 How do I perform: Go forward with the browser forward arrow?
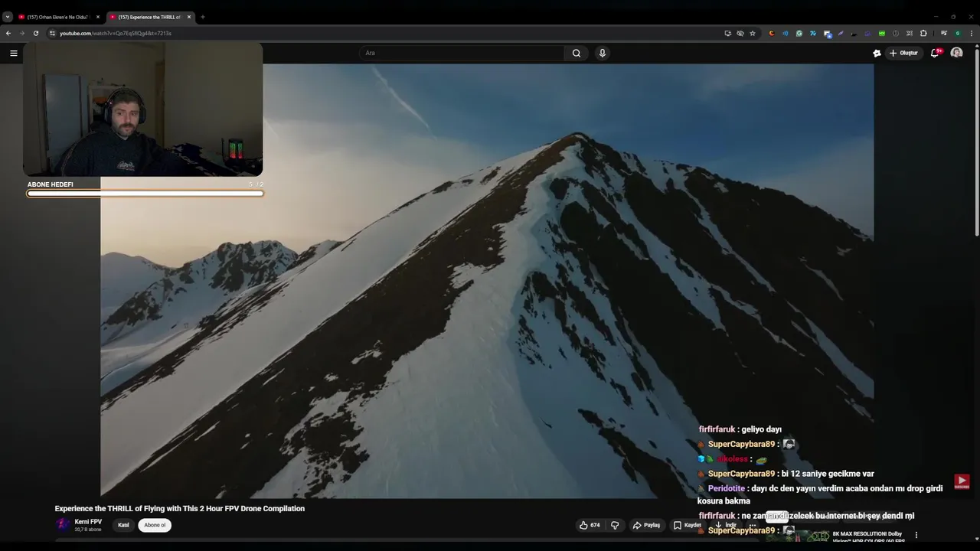(x=22, y=33)
